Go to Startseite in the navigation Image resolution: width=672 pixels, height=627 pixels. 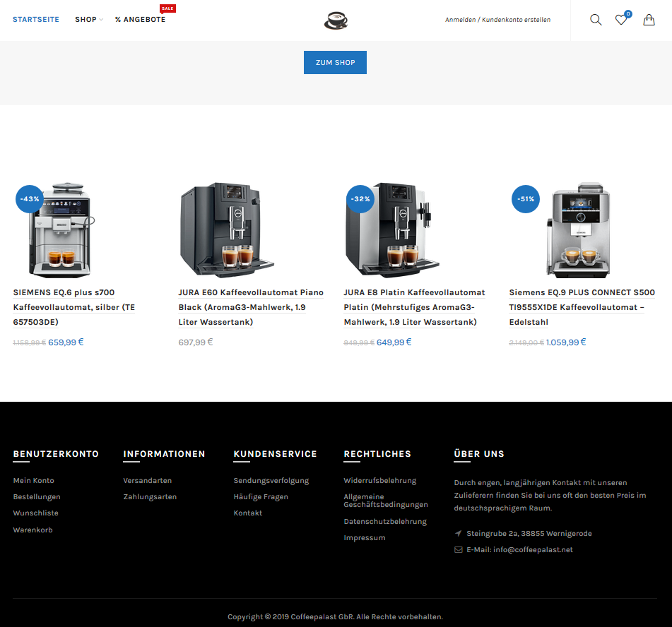point(36,20)
